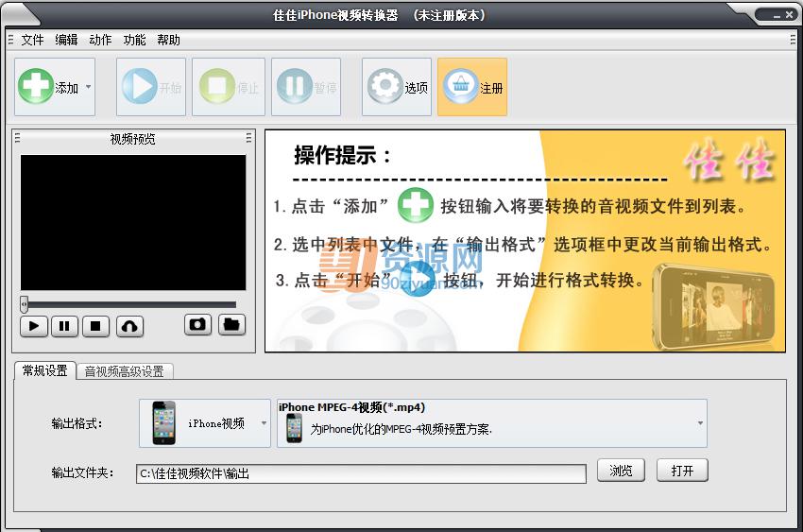Open Options (选项) gear button

click(397, 87)
